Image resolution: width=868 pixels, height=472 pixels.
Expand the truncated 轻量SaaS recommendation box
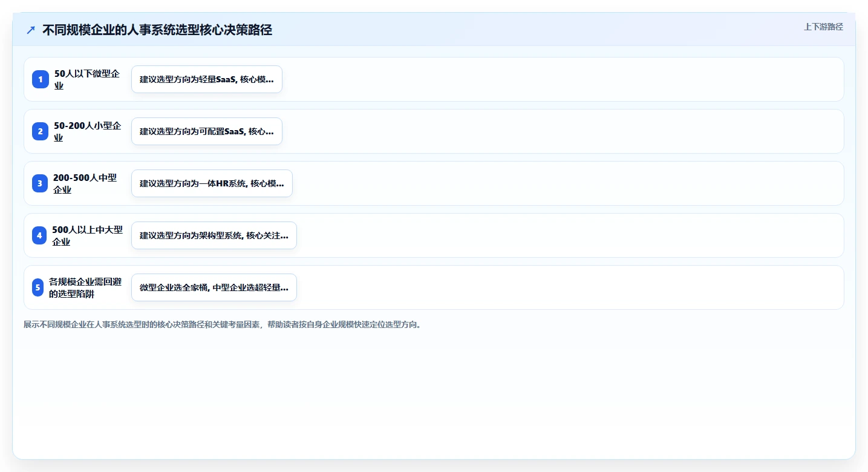tap(207, 79)
